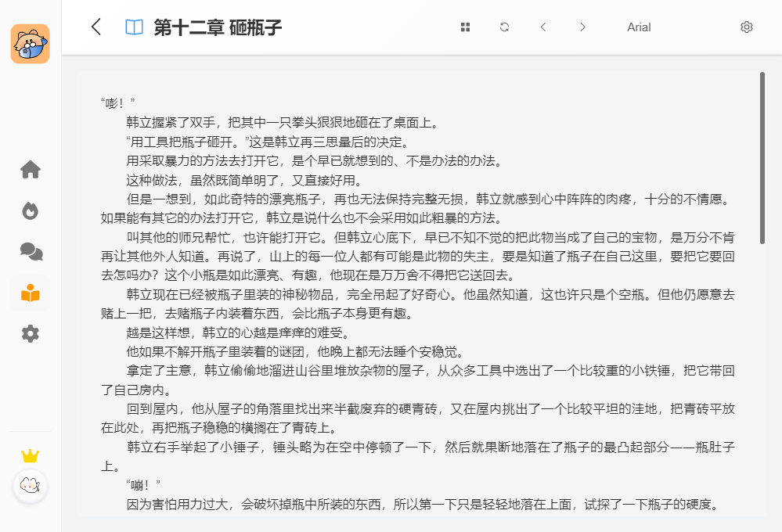
Task: Click the blue open-book icon beside the title
Action: (134, 27)
